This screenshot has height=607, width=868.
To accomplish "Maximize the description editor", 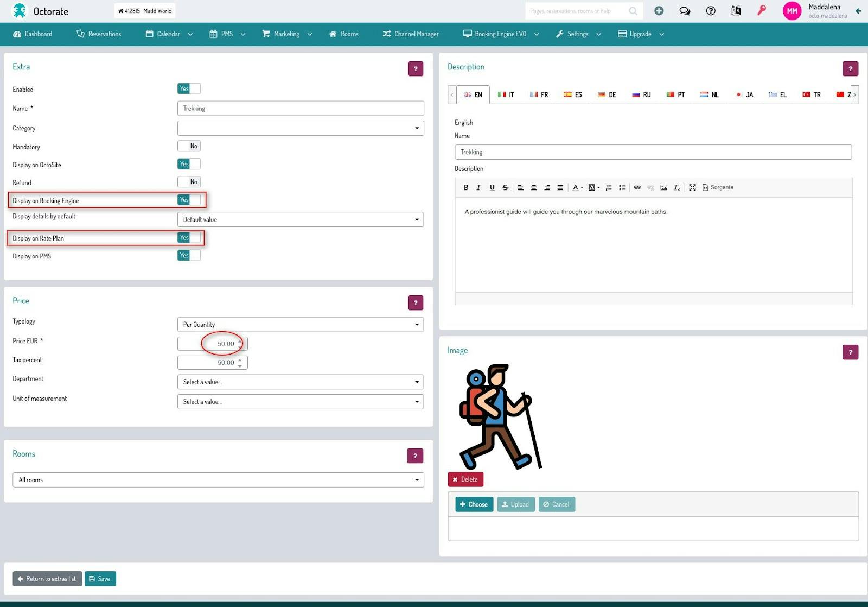I will coord(693,187).
